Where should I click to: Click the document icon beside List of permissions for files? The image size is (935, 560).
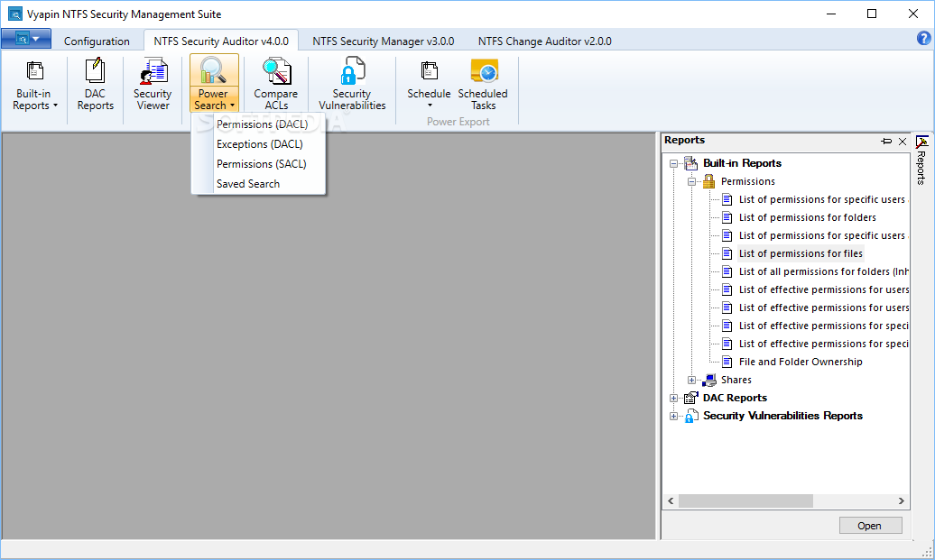(x=727, y=253)
